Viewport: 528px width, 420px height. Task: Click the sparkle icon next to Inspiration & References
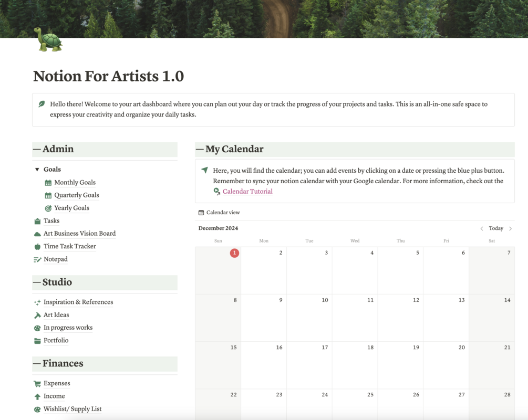coord(38,302)
